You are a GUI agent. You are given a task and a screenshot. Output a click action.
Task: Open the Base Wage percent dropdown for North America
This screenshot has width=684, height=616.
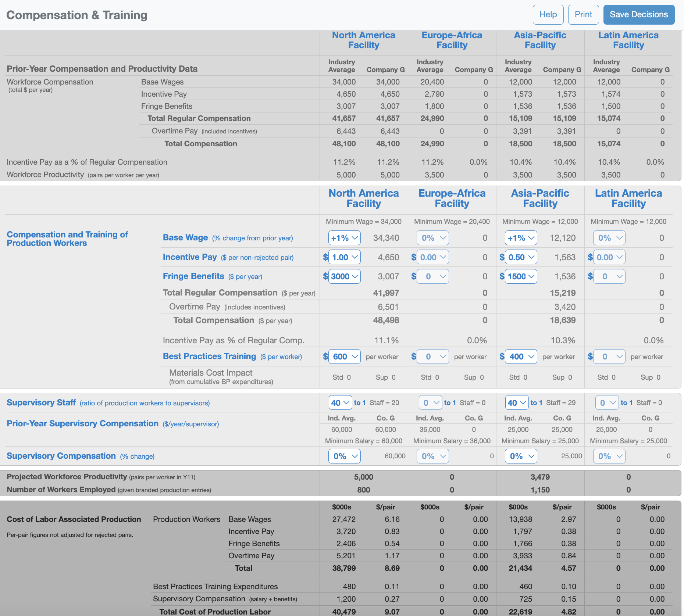pyautogui.click(x=343, y=238)
